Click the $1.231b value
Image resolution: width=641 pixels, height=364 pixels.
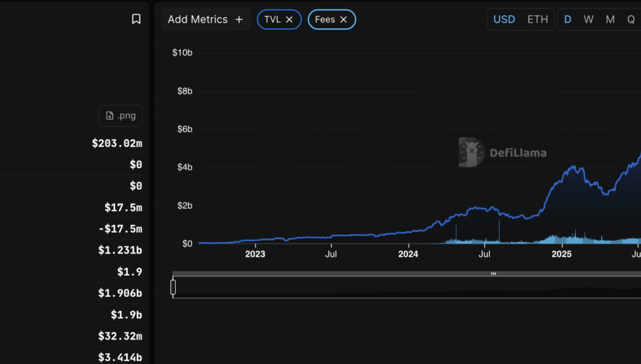click(x=120, y=250)
